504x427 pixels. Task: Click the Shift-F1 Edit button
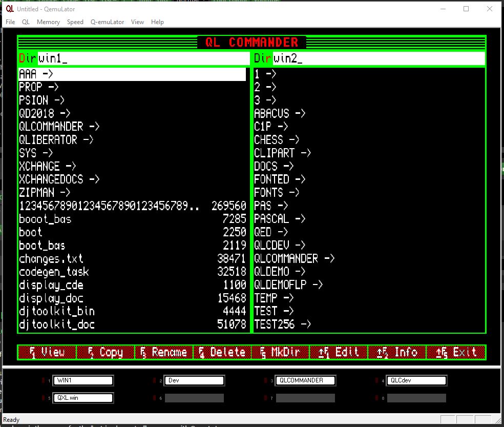coord(339,352)
